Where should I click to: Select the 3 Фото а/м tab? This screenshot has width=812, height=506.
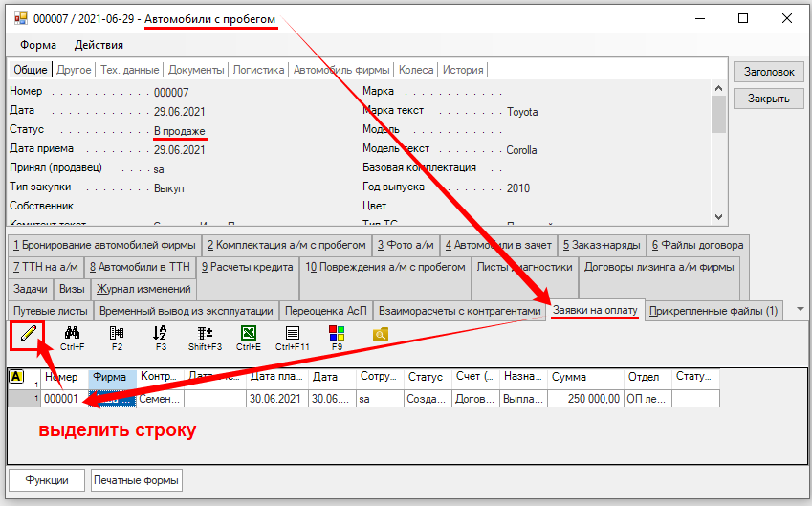(x=406, y=244)
